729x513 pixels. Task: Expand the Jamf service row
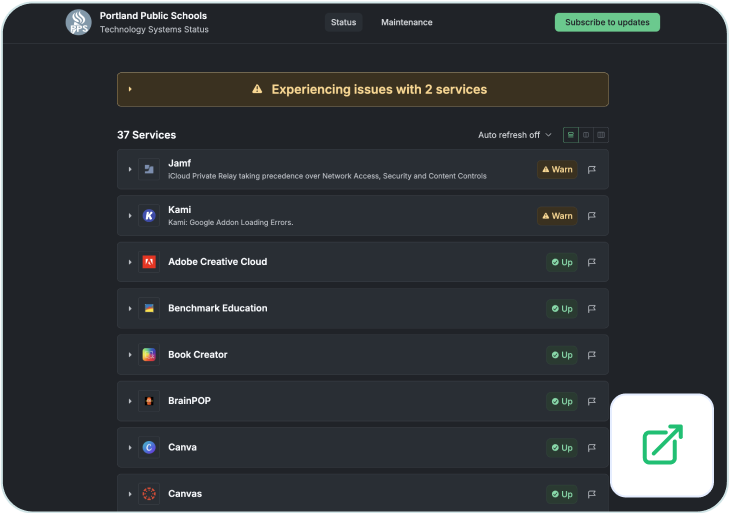130,169
